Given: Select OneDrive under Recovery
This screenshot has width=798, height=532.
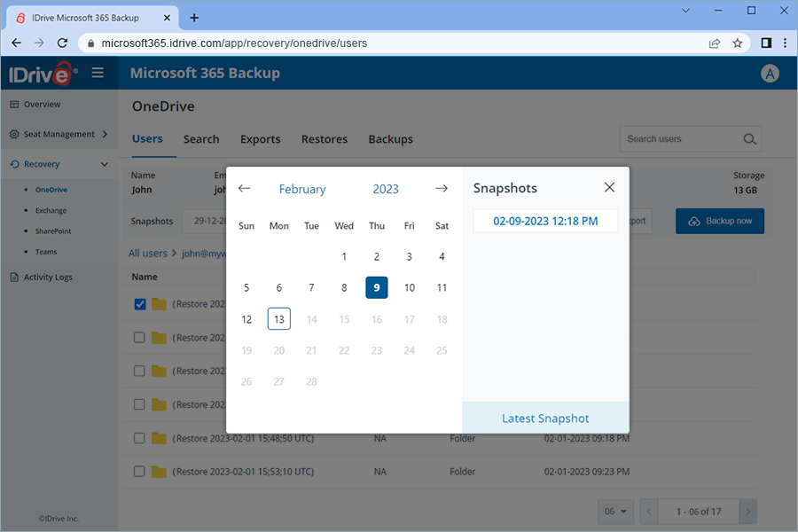Looking at the screenshot, I should (51, 190).
